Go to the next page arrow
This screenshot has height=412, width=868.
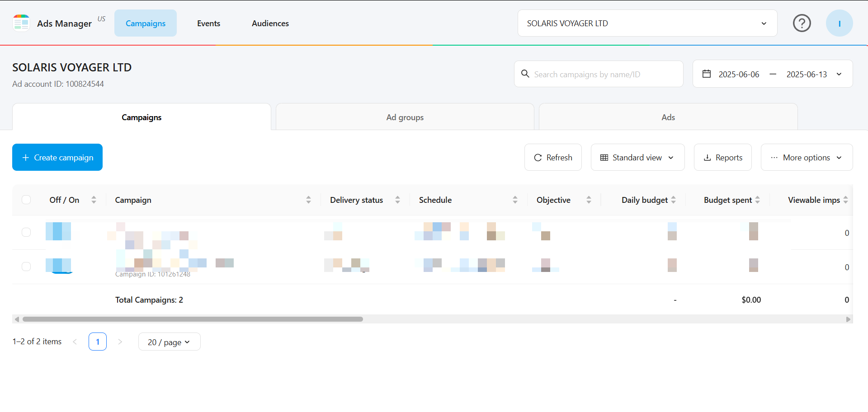[120, 342]
